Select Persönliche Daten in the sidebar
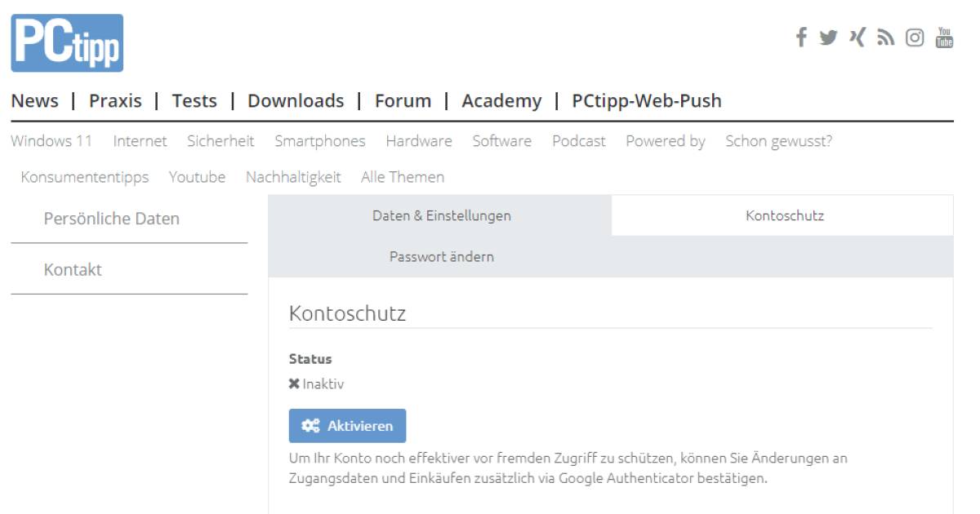Image resolution: width=980 pixels, height=514 pixels. click(110, 218)
